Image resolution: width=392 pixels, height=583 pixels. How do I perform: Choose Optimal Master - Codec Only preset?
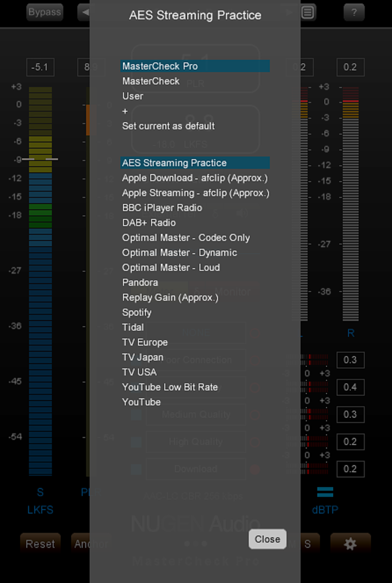195,238
